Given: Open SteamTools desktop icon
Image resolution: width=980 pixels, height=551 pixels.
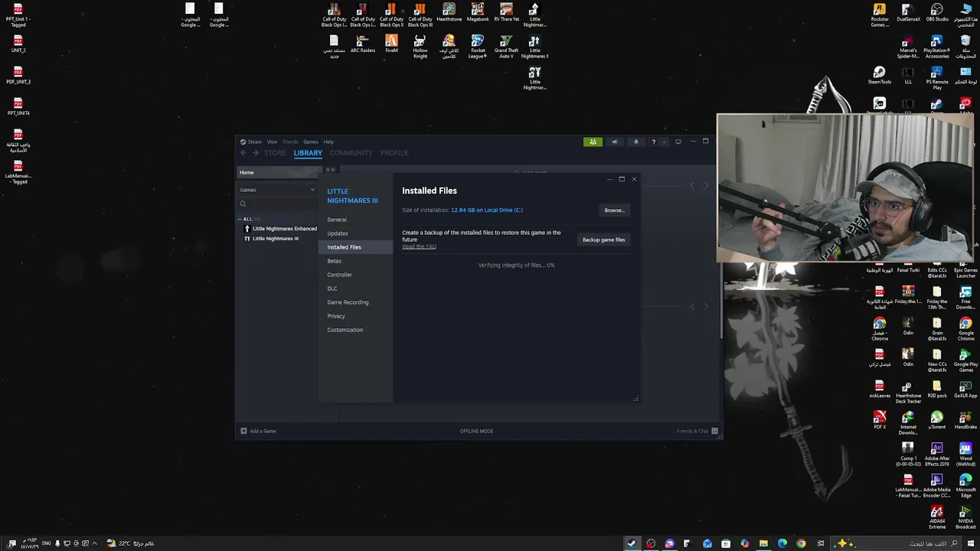Looking at the screenshot, I should [x=880, y=75].
